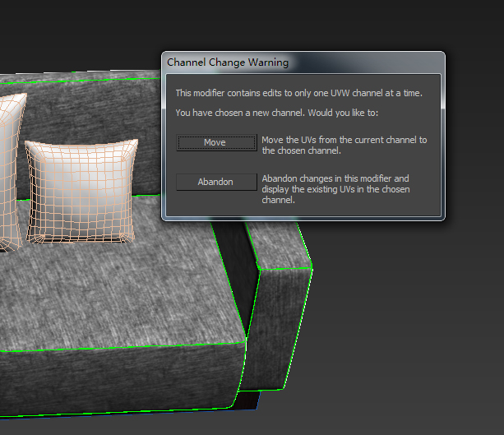
Task: Click the Channel Change Warning title bar
Action: click(303, 62)
